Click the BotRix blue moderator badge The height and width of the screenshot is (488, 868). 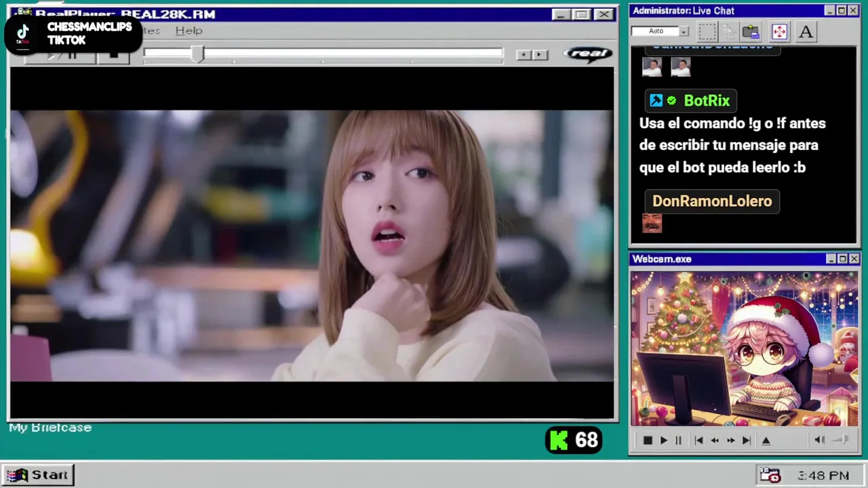[x=656, y=101]
